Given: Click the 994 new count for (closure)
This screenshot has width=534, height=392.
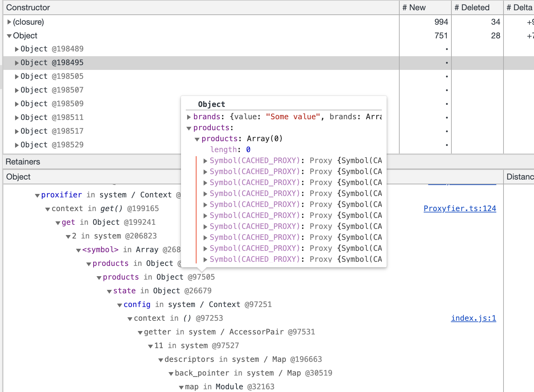Looking at the screenshot, I should [x=441, y=22].
